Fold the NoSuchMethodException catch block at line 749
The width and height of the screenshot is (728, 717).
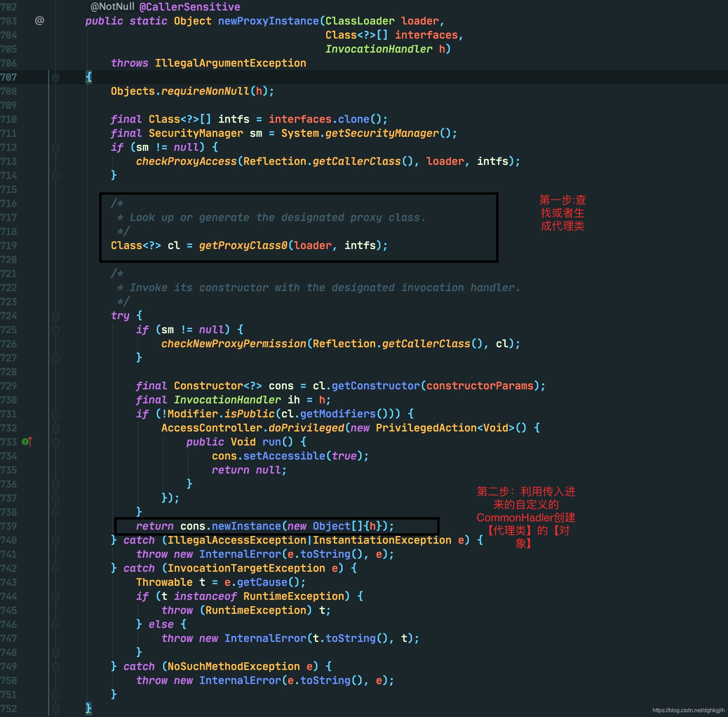[x=56, y=666]
